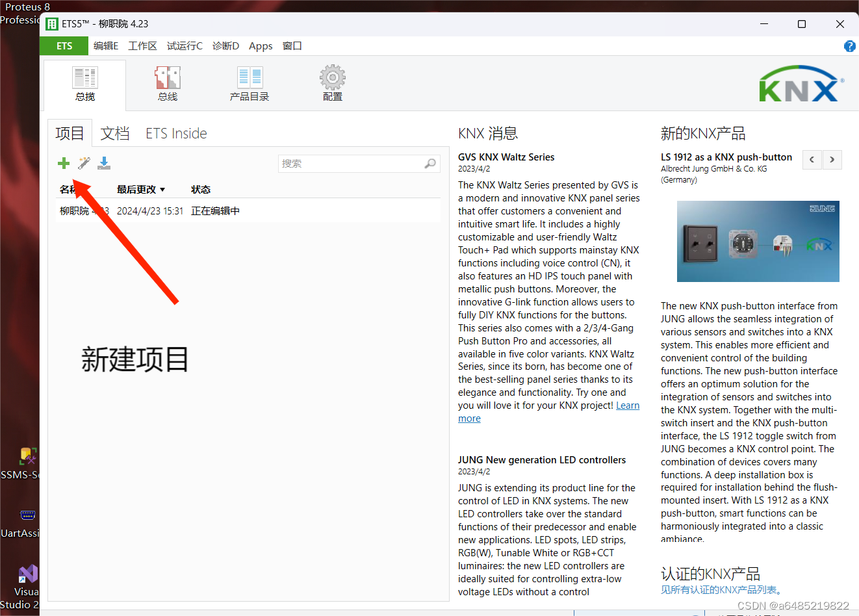Open the green ETS menu
Image resolution: width=859 pixels, height=616 pixels.
point(64,46)
